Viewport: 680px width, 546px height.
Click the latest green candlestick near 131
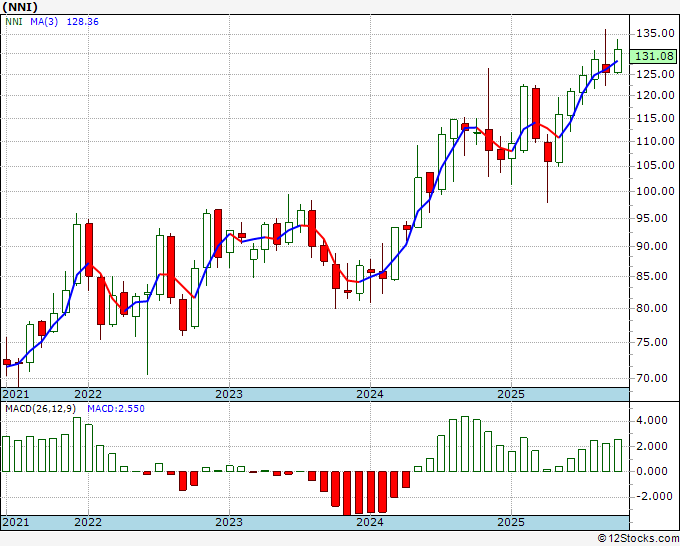tap(618, 61)
